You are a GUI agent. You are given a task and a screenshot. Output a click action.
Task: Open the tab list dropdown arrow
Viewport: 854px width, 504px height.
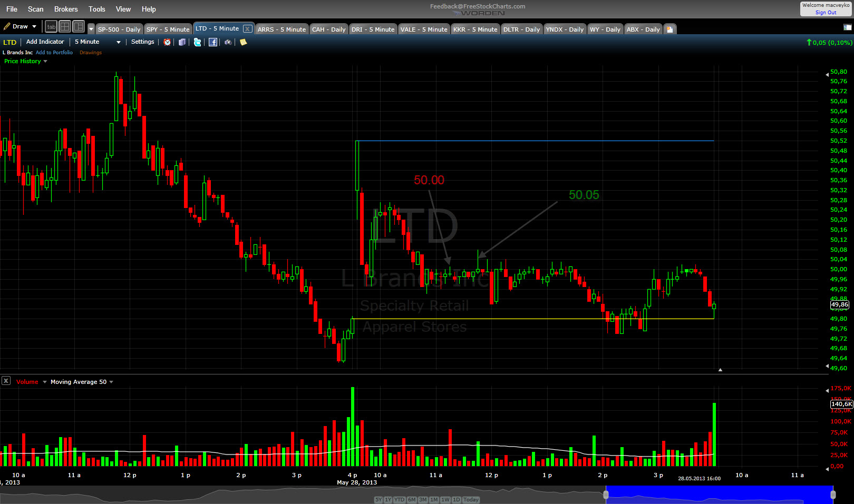pos(91,29)
